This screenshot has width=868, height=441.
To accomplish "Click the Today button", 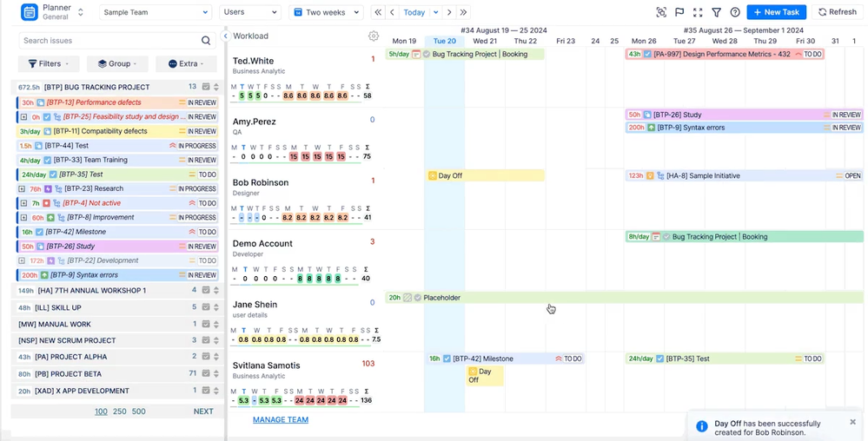I will tap(414, 12).
